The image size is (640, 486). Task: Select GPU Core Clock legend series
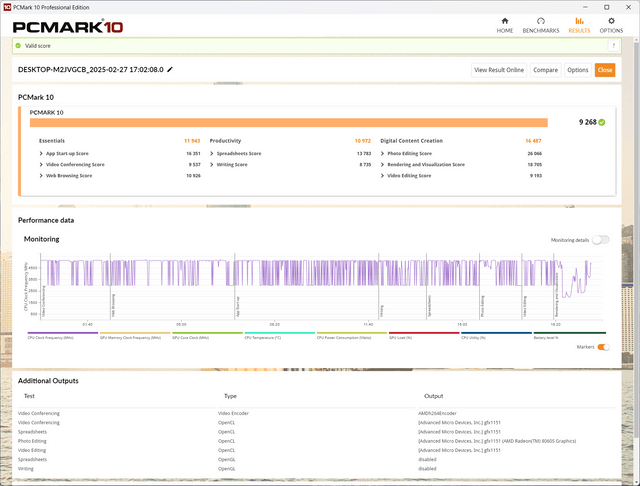point(207,335)
